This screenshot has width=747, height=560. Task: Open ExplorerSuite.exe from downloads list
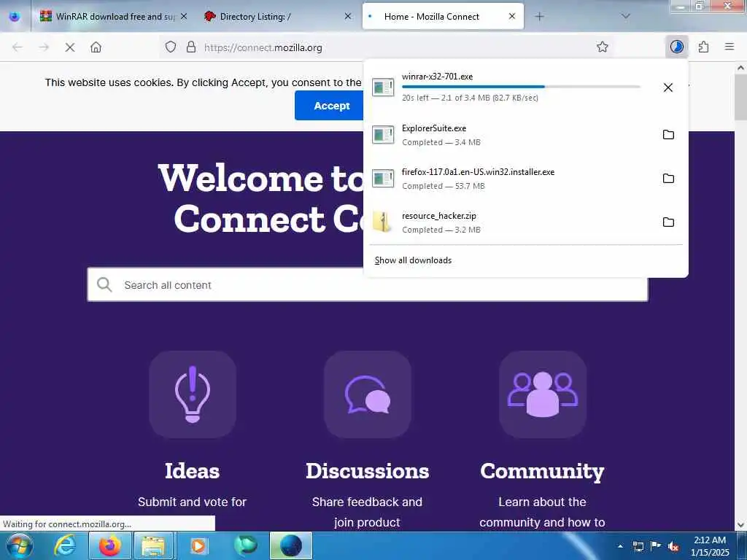[x=510, y=135]
